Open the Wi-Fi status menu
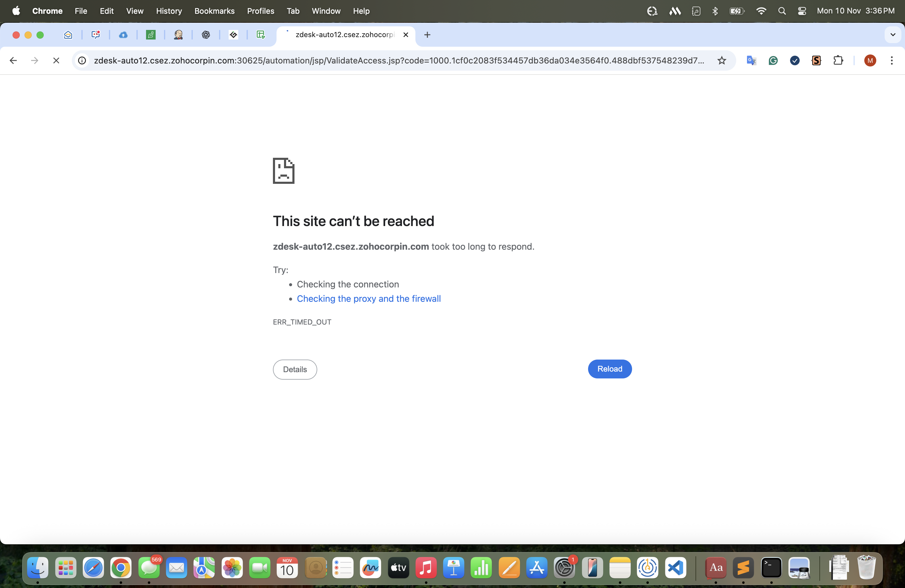The height and width of the screenshot is (588, 905). 761,11
